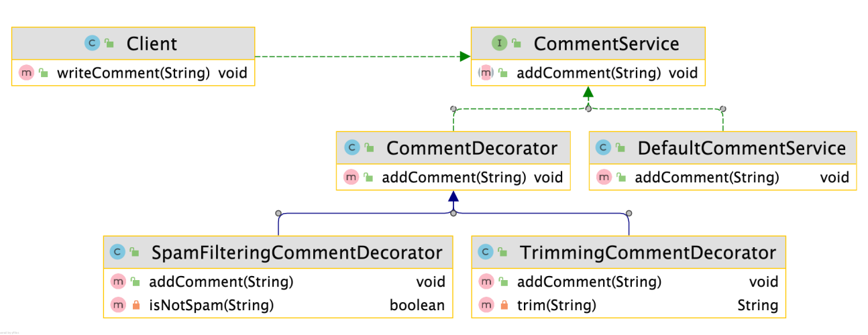The height and width of the screenshot is (335, 868).
Task: Select the DefaultCommentService class title
Action: [743, 148]
